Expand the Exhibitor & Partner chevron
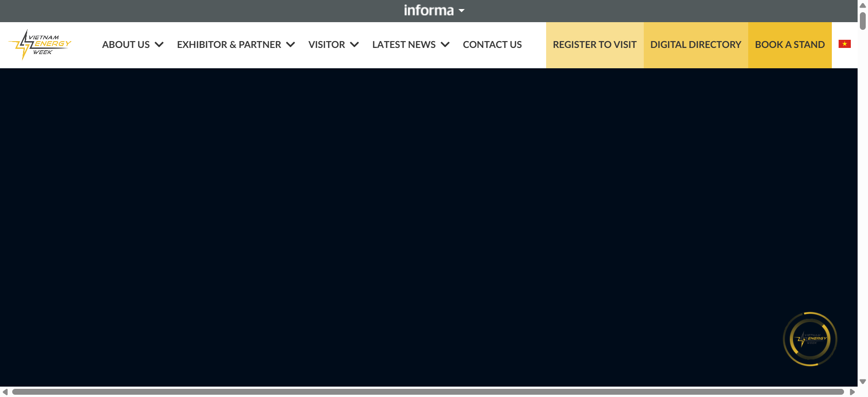Viewport: 868px width, 397px height. [x=291, y=44]
